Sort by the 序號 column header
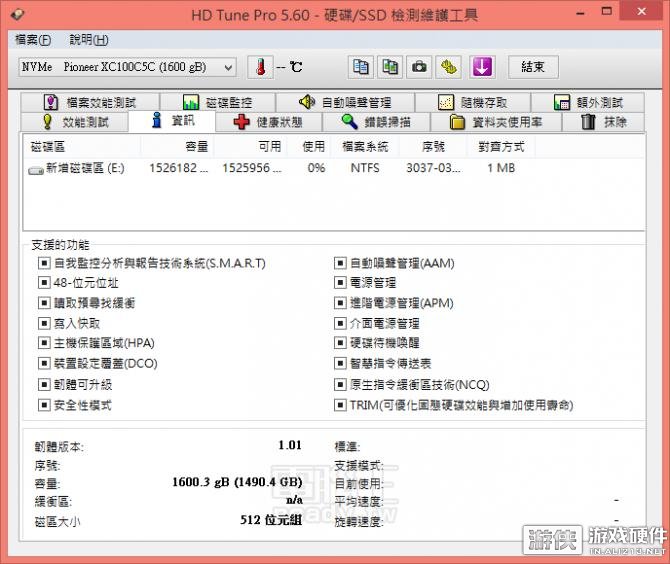The image size is (670, 564). tap(433, 147)
